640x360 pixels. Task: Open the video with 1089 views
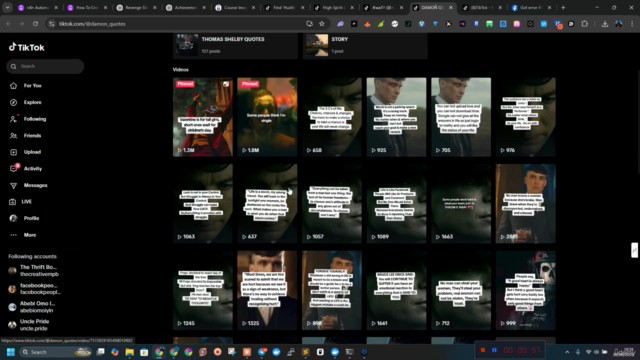[x=396, y=204]
